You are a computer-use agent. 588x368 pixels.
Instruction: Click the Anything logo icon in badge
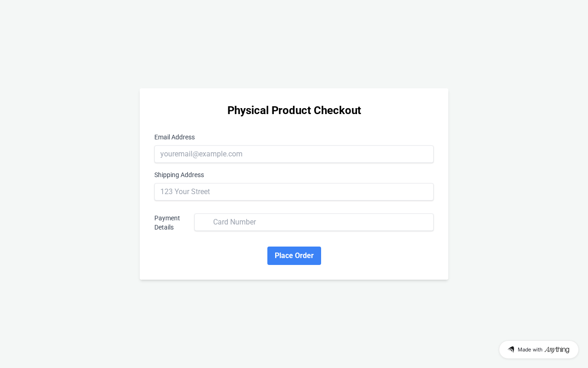(511, 350)
